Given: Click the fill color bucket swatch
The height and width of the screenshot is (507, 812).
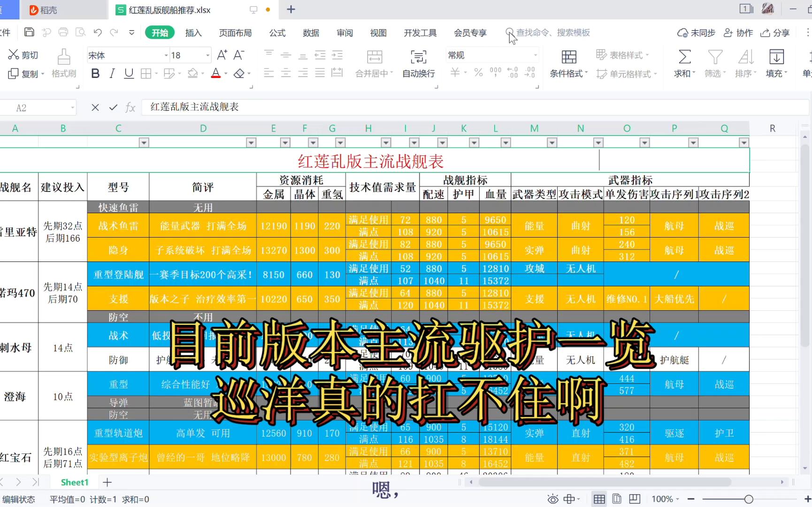Looking at the screenshot, I should pos(192,74).
